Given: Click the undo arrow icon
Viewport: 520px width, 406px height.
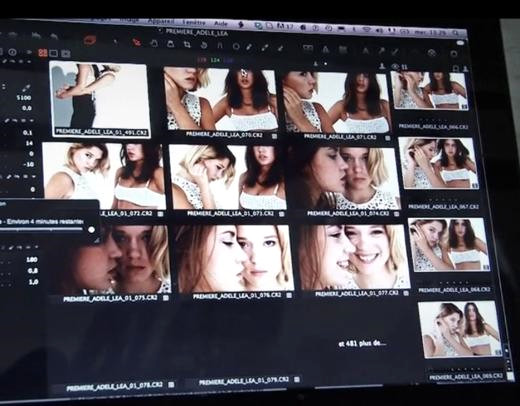Looking at the screenshot, I should coord(36,35).
